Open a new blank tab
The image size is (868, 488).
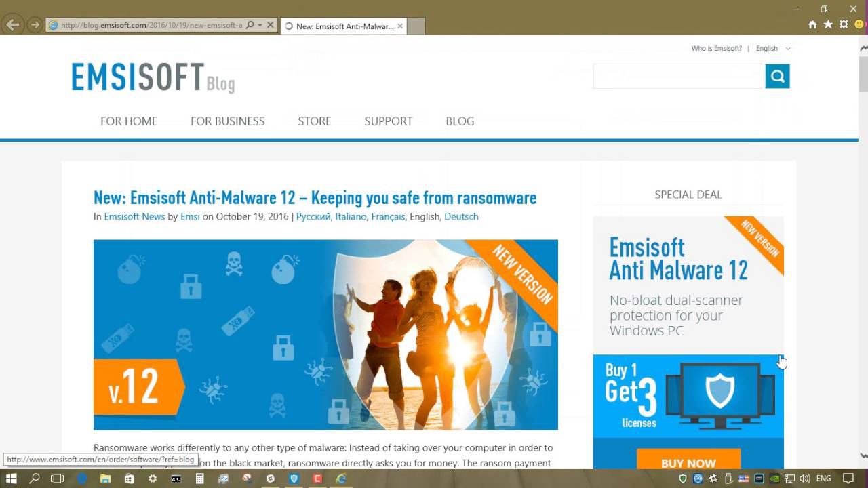tap(416, 26)
